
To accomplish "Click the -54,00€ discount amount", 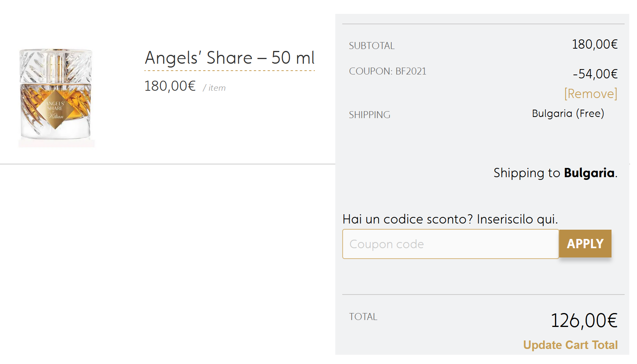I will pyautogui.click(x=595, y=74).
